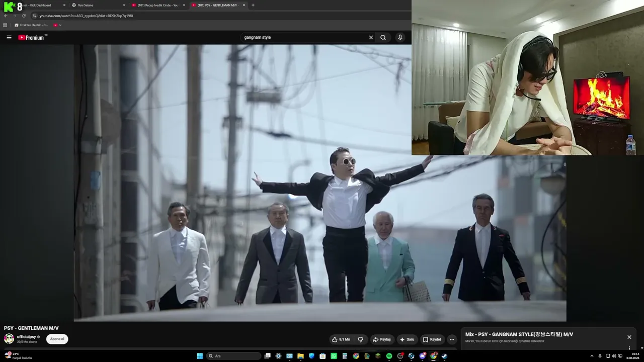This screenshot has width=644, height=362.
Task: Open Microsoft Store from taskbar
Action: pyautogui.click(x=323, y=356)
